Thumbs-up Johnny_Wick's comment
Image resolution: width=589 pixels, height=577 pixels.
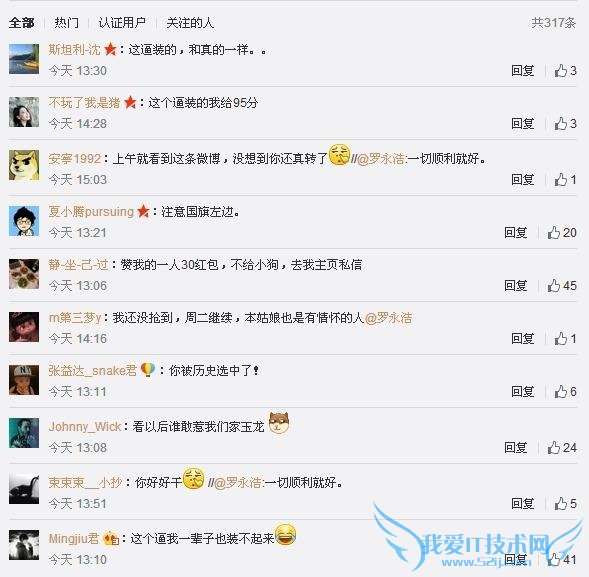point(562,447)
